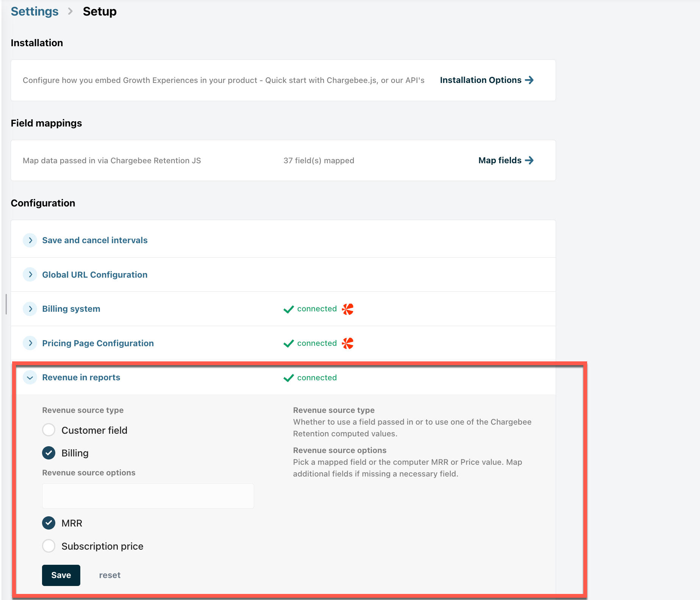The width and height of the screenshot is (700, 600).
Task: Collapse the Revenue in reports chevron
Action: point(30,377)
